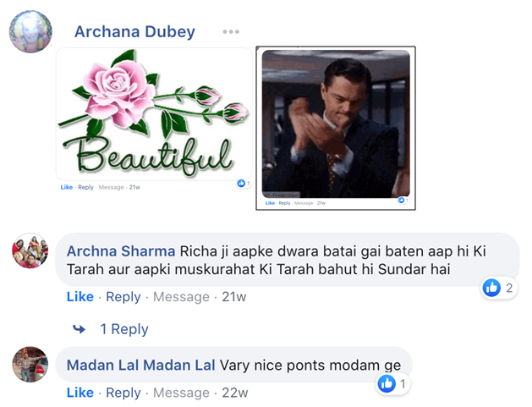Like the Beautiful rose image comment
This screenshot has width=532, height=407.
click(x=67, y=187)
